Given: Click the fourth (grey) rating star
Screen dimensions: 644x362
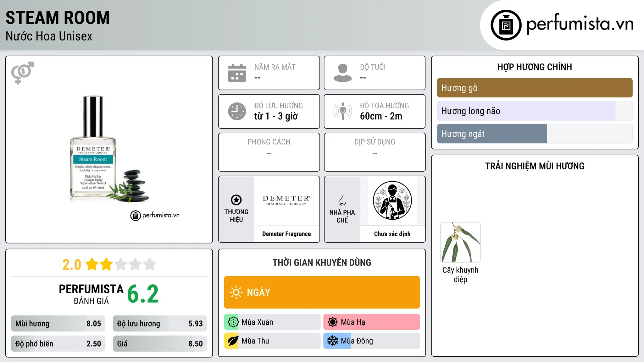Looking at the screenshot, I should coord(135,264).
